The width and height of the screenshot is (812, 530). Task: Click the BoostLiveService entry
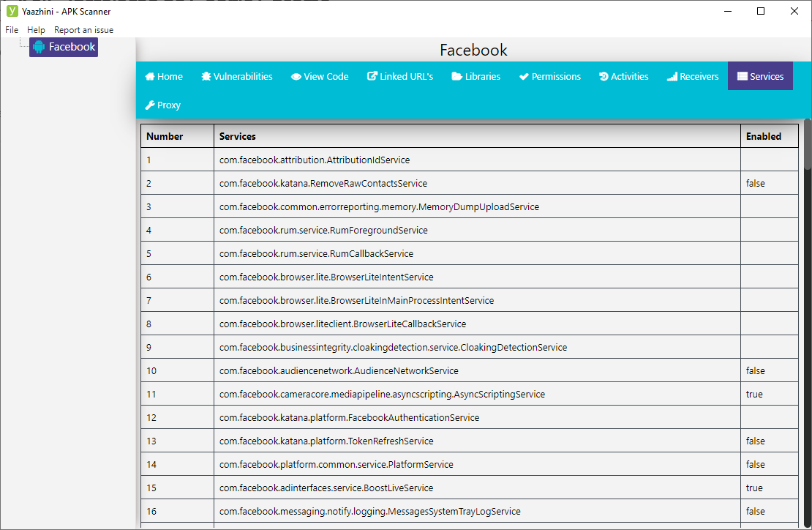326,488
